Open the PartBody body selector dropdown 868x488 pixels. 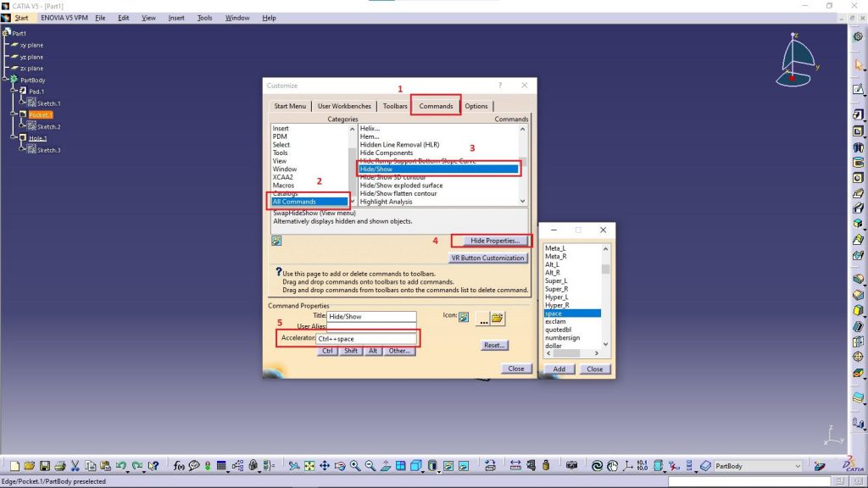pyautogui.click(x=798, y=467)
